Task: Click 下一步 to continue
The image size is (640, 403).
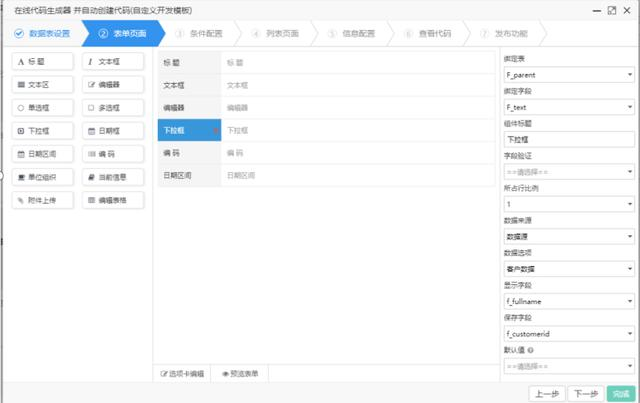Action: 586,394
